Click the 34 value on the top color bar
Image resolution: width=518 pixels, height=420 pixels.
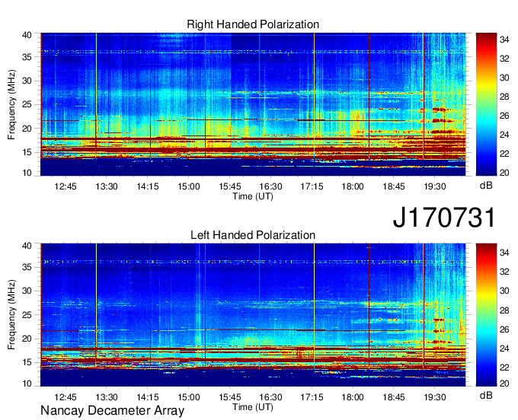[x=504, y=40]
